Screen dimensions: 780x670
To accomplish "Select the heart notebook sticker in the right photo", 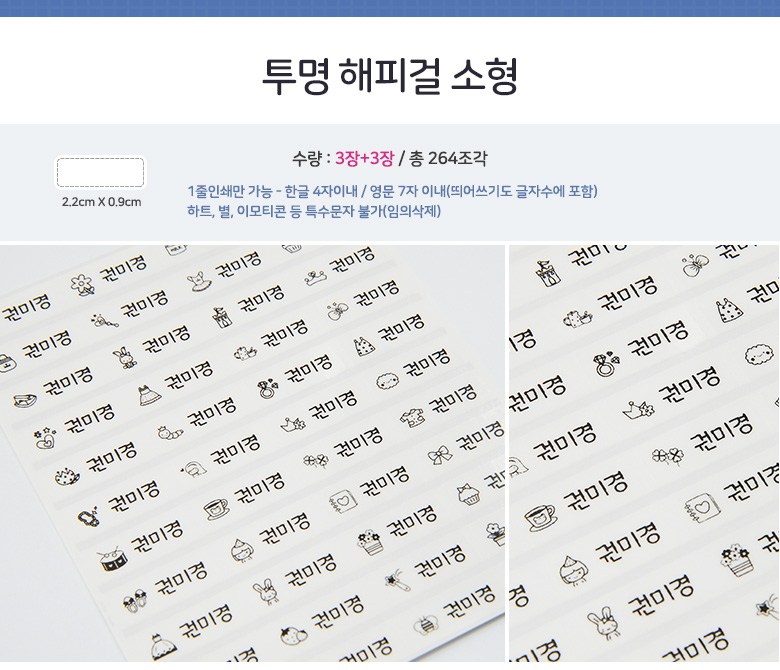I will [x=701, y=508].
